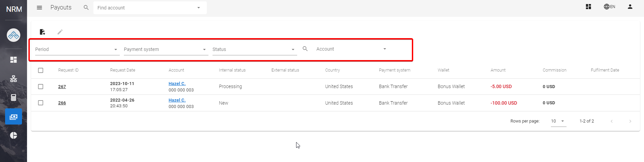Click the pencil edit icon
644x162 pixels.
point(60,32)
